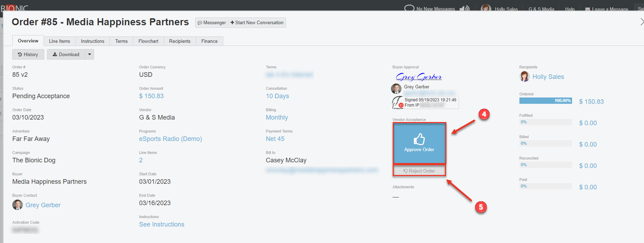Select the Finance tab
Screen dimensions: 644x243
click(209, 41)
